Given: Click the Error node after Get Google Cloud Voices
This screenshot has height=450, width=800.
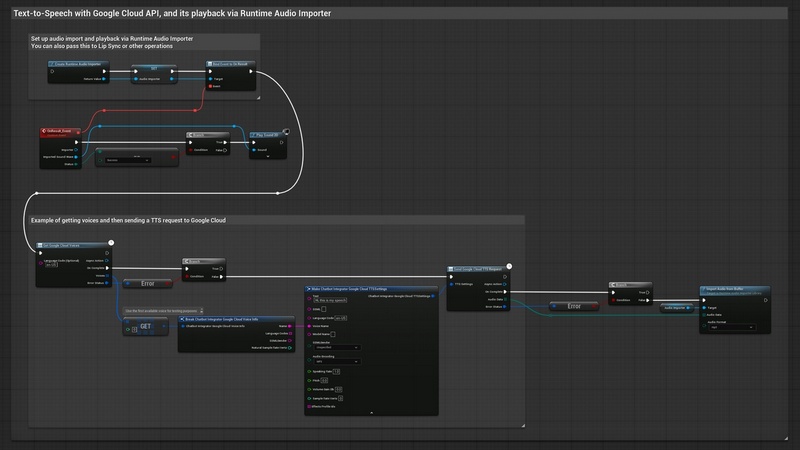Looking at the screenshot, I should 147,284.
